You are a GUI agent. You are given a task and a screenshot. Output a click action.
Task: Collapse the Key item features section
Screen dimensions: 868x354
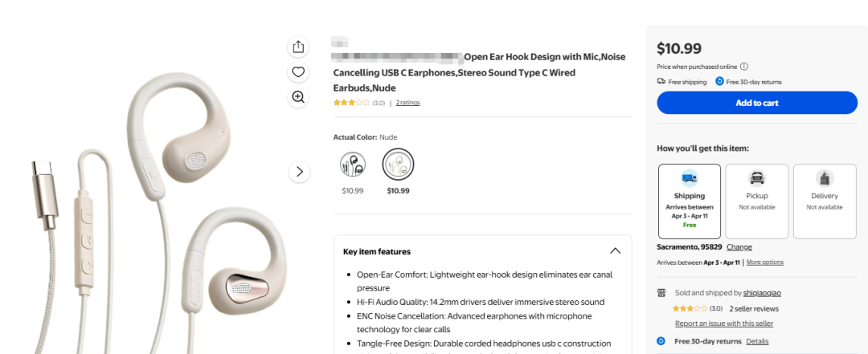pos(615,250)
